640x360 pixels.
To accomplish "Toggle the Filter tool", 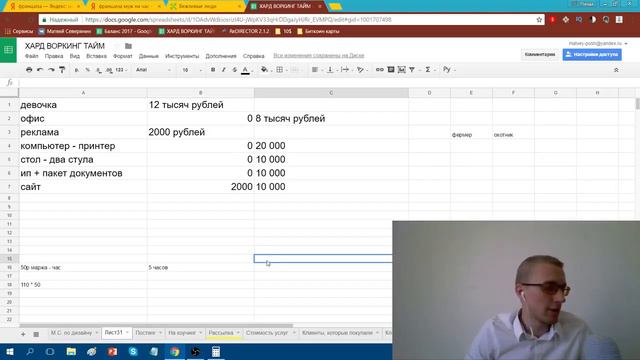I will [412, 70].
